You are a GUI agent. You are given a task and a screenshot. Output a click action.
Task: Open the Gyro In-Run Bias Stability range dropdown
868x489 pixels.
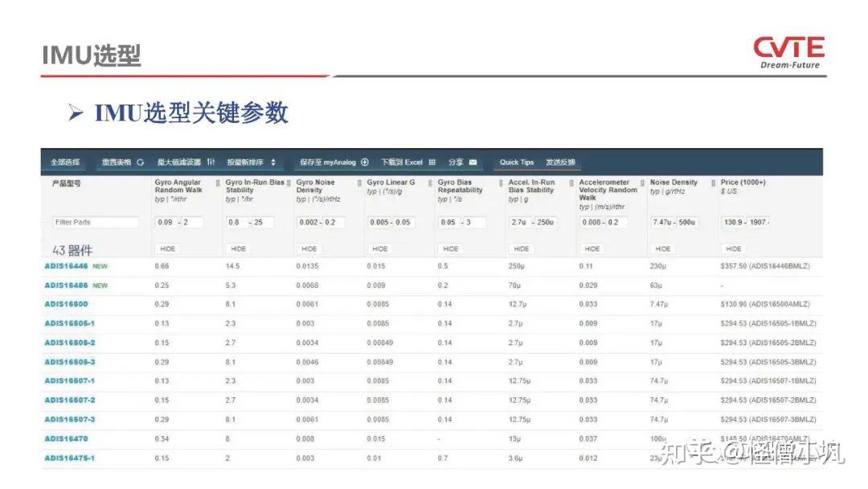point(248,222)
